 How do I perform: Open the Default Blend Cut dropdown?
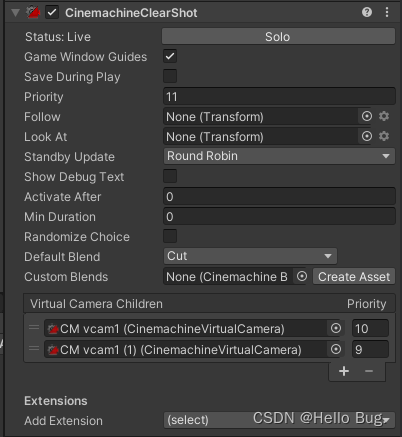250,256
